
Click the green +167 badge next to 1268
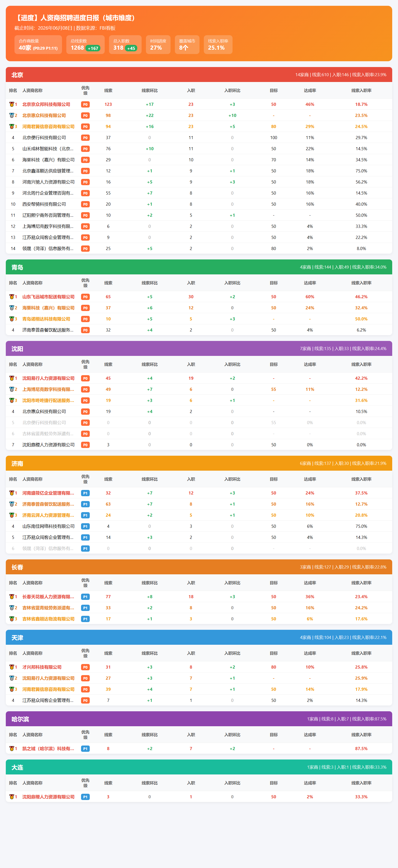(x=93, y=48)
